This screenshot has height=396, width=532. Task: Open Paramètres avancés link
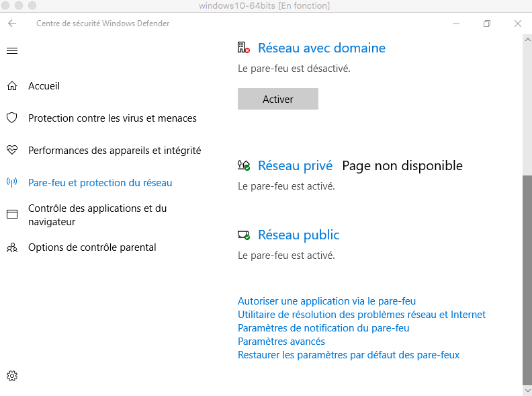click(281, 342)
